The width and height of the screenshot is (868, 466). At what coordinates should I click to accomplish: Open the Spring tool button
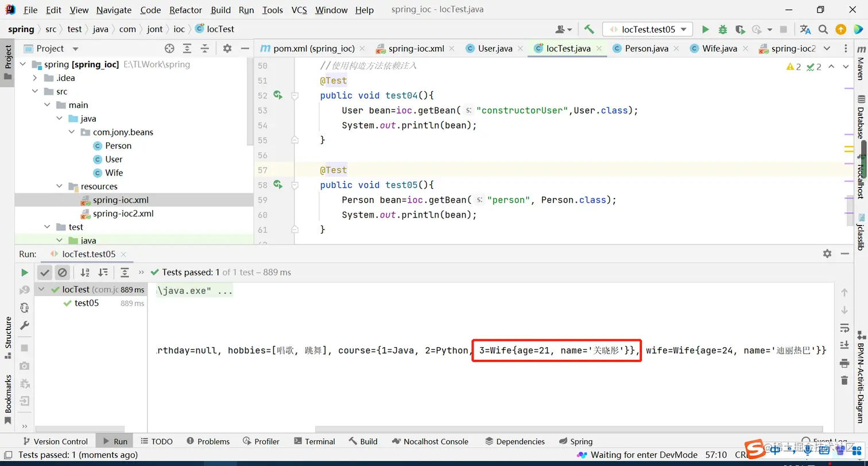(x=575, y=441)
